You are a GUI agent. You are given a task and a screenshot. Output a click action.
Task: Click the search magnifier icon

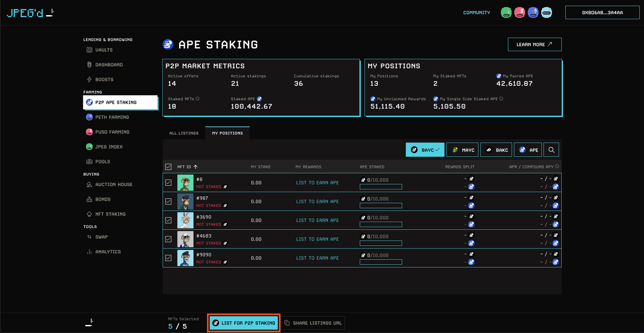551,150
